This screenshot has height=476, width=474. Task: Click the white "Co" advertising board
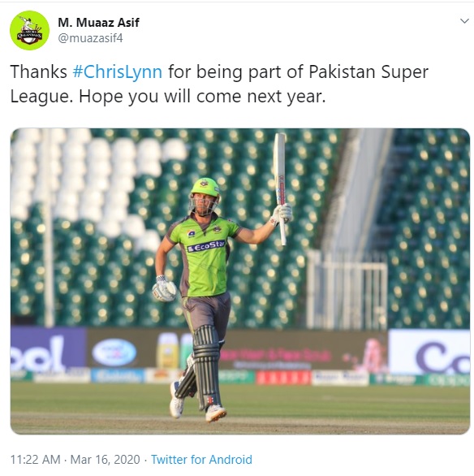(x=429, y=352)
